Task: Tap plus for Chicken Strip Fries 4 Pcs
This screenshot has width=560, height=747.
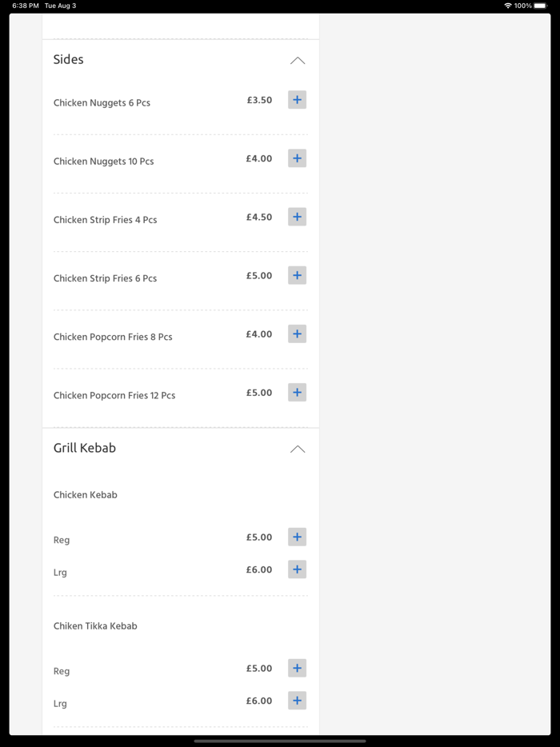Action: click(x=297, y=217)
